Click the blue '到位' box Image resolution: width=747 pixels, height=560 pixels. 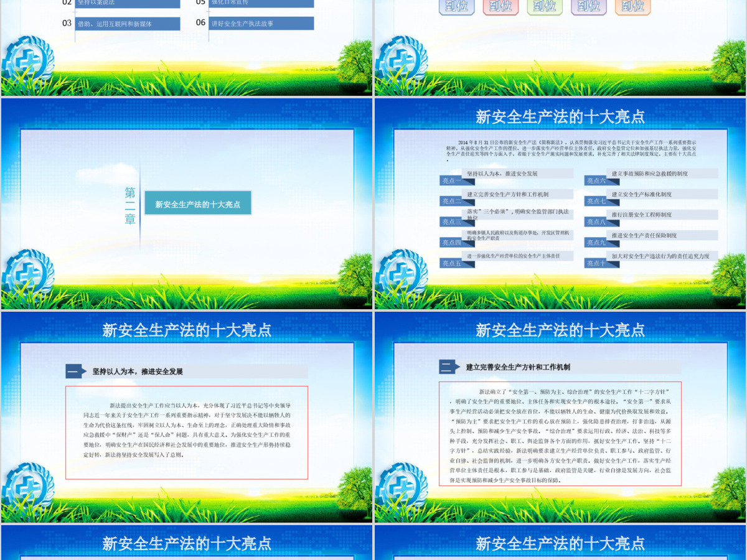tap(456, 6)
